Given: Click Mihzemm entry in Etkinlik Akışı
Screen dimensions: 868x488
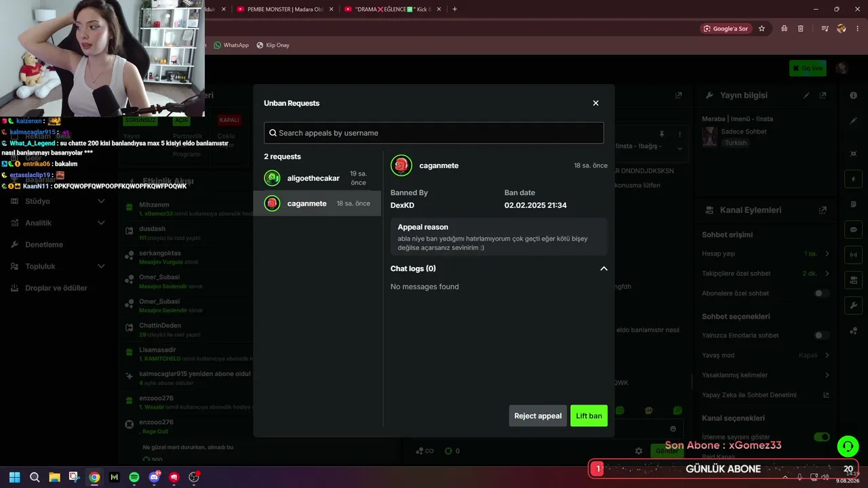Looking at the screenshot, I should point(154,205).
